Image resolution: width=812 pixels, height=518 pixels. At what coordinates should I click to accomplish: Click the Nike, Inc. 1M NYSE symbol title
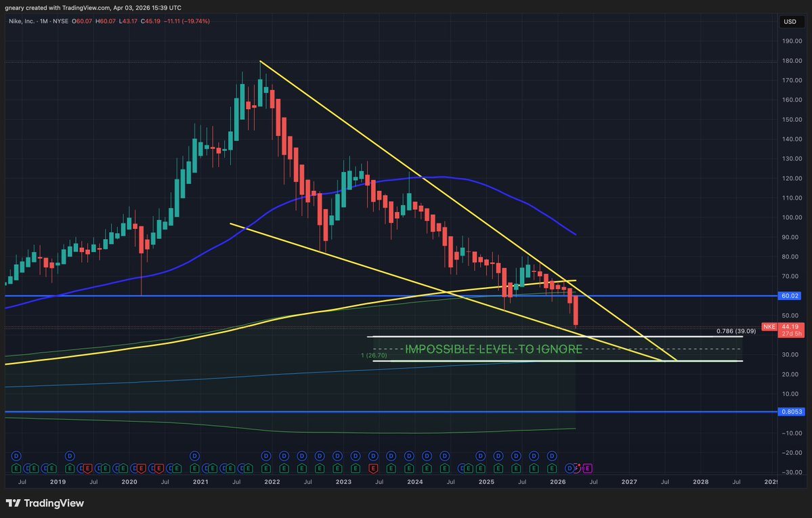tap(39, 21)
